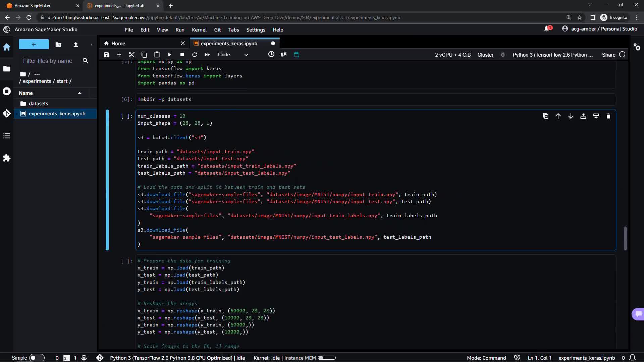Open the extensions puzzle sidebar icon
The width and height of the screenshot is (644, 362).
point(7,158)
